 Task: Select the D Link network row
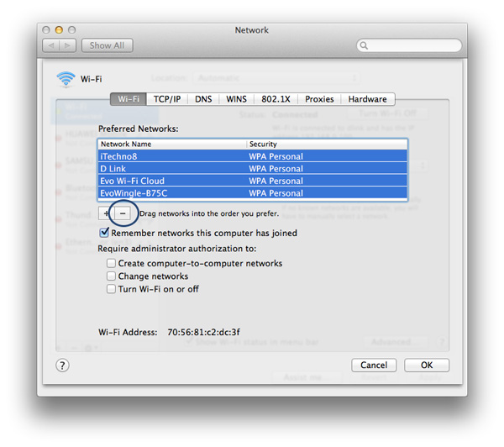click(x=252, y=169)
